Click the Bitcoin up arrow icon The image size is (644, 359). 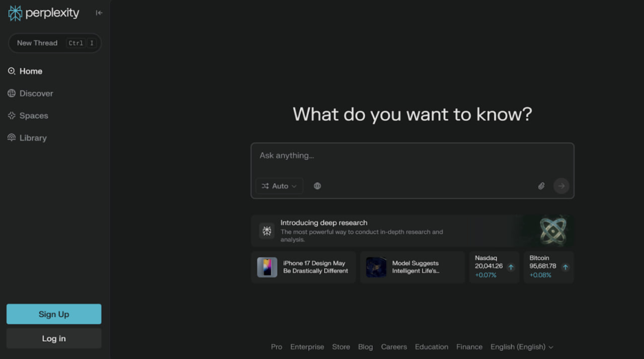tap(565, 267)
